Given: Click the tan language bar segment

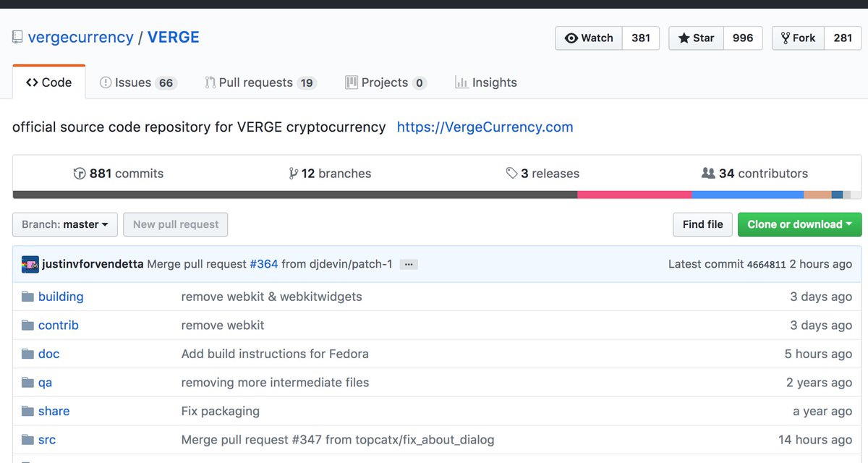Looking at the screenshot, I should pyautogui.click(x=817, y=195).
